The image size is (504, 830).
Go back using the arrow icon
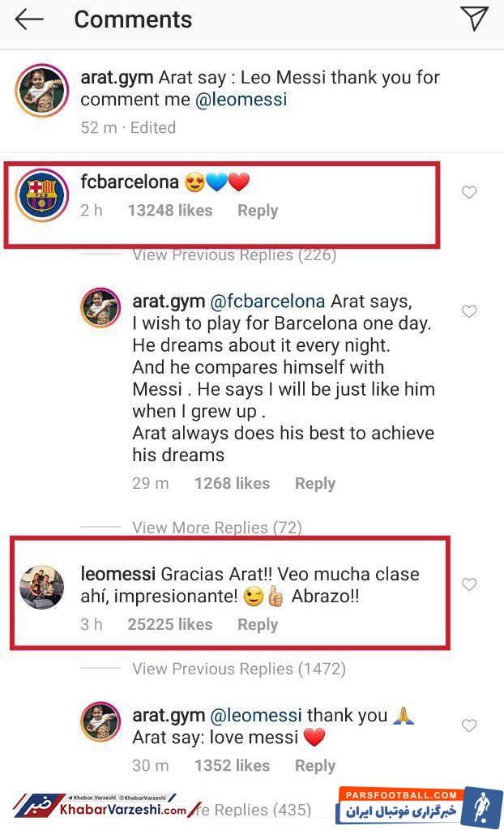[x=29, y=19]
